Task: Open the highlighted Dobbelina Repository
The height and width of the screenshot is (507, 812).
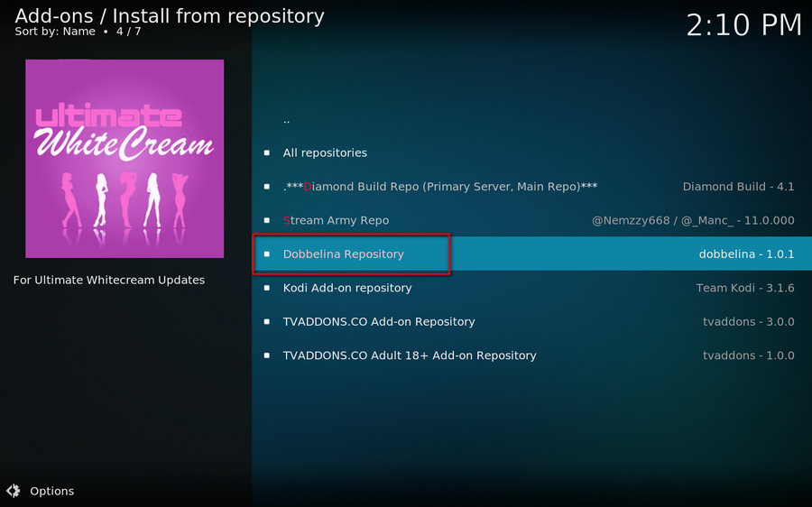Action: click(x=344, y=254)
